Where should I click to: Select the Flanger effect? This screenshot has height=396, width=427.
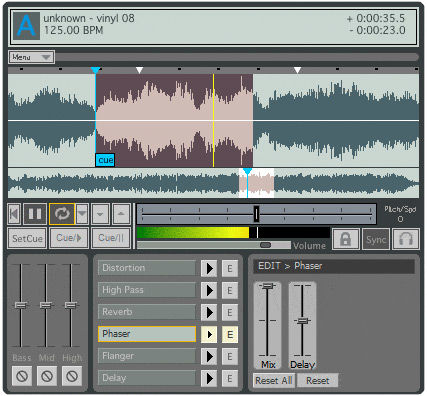[147, 356]
